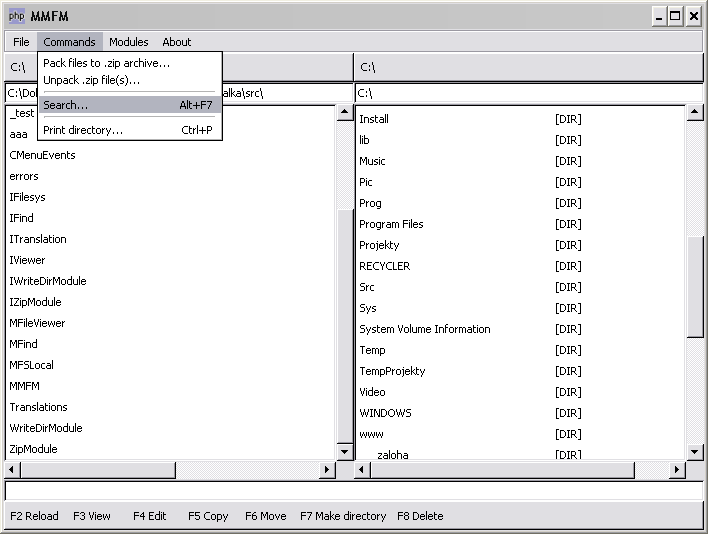Viewport: 708px width, 534px height.
Task: Select MFileViewer in left panel
Action: pyautogui.click(x=37, y=323)
